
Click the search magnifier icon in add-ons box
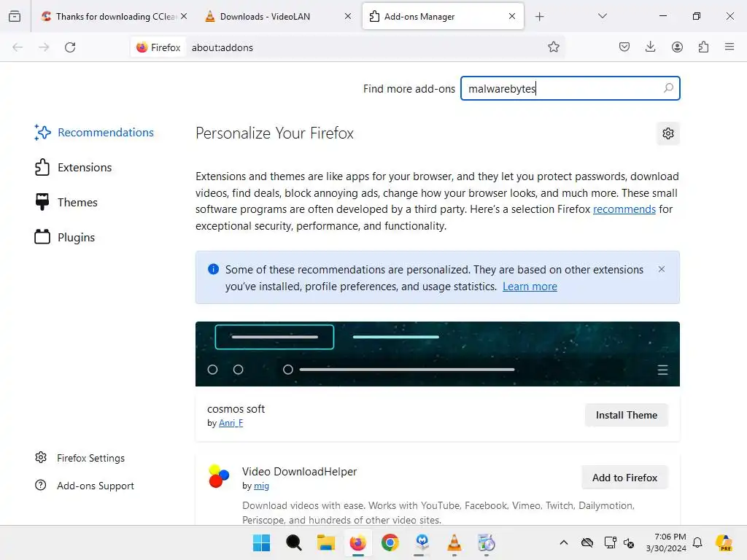[x=668, y=88]
